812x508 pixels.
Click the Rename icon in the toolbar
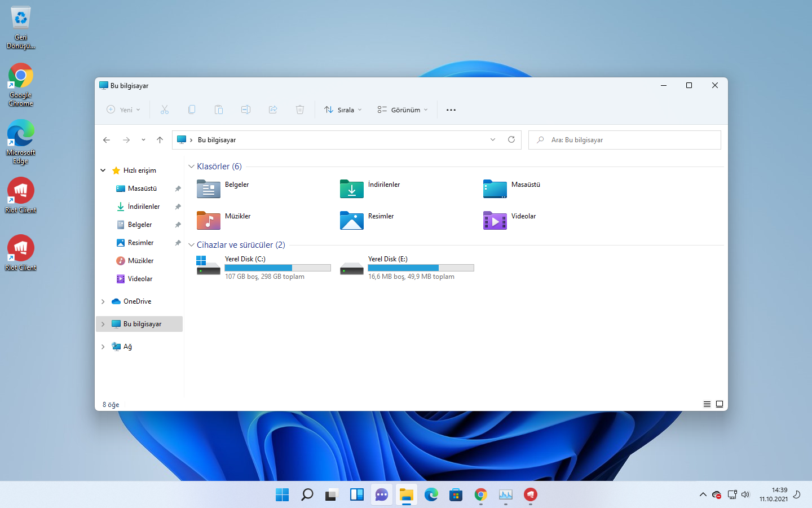click(246, 110)
